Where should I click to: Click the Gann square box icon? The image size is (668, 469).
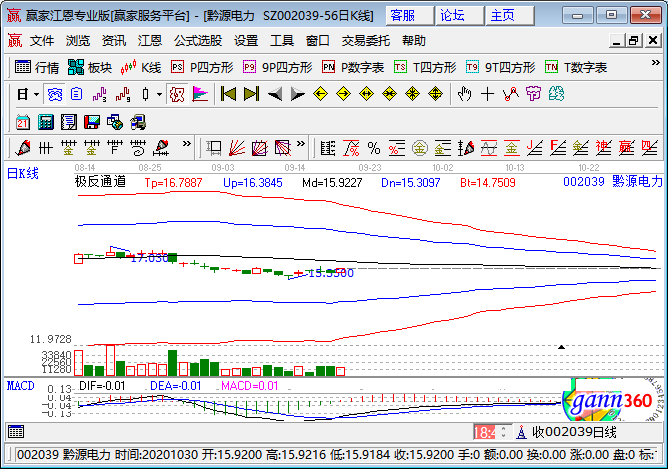(260, 148)
